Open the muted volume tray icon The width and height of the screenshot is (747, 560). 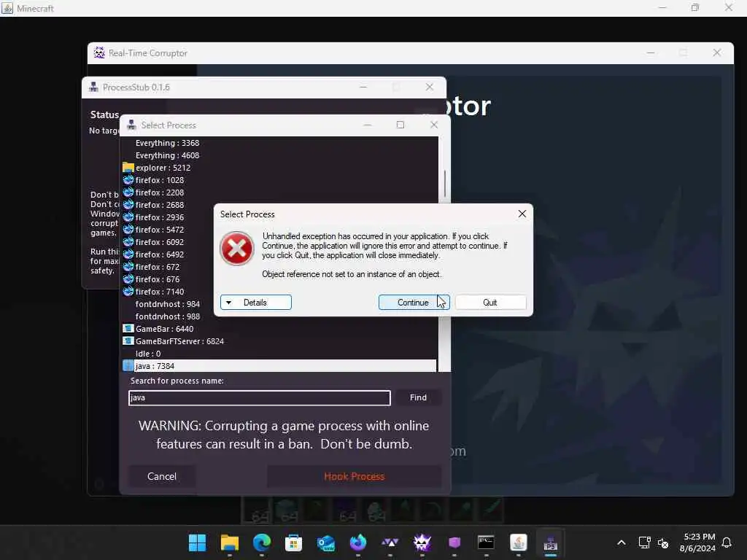(x=662, y=542)
